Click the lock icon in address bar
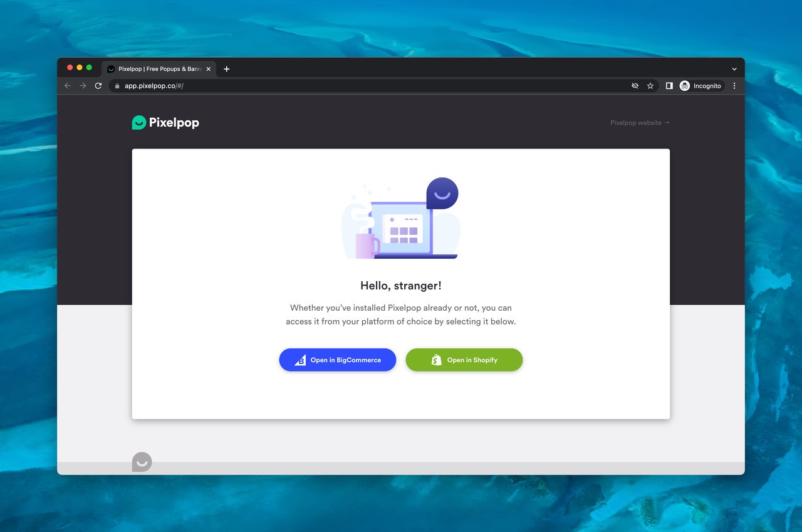The image size is (802, 532). click(117, 86)
